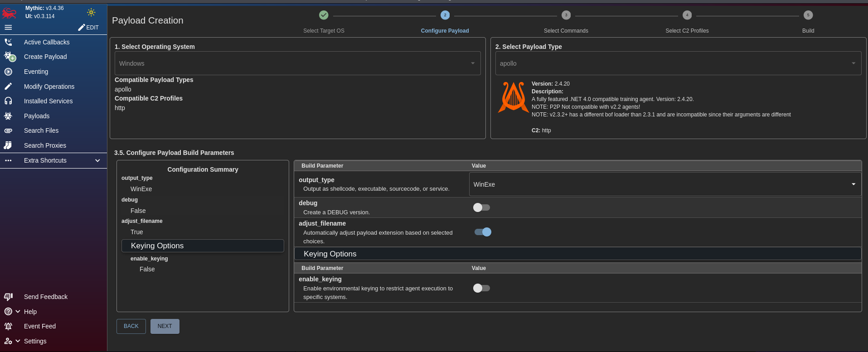Click step 5 Build circle
Viewport: 868px width, 352px height.
808,15
